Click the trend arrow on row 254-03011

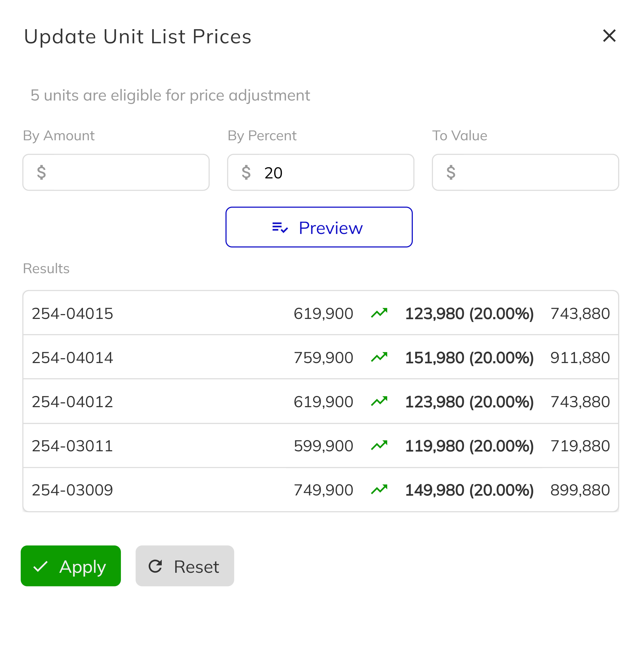(x=379, y=445)
